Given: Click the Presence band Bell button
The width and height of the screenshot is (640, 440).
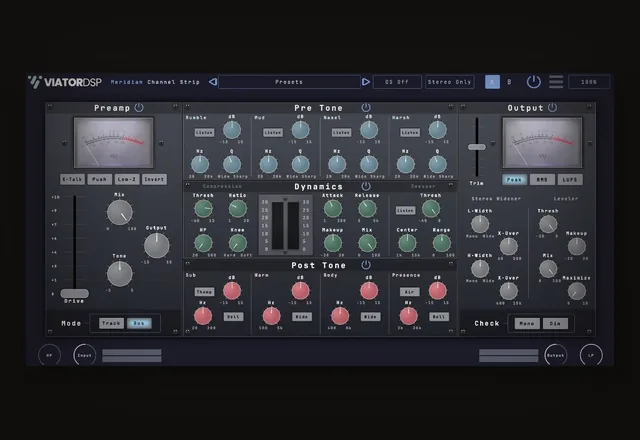Looking at the screenshot, I should tap(439, 317).
